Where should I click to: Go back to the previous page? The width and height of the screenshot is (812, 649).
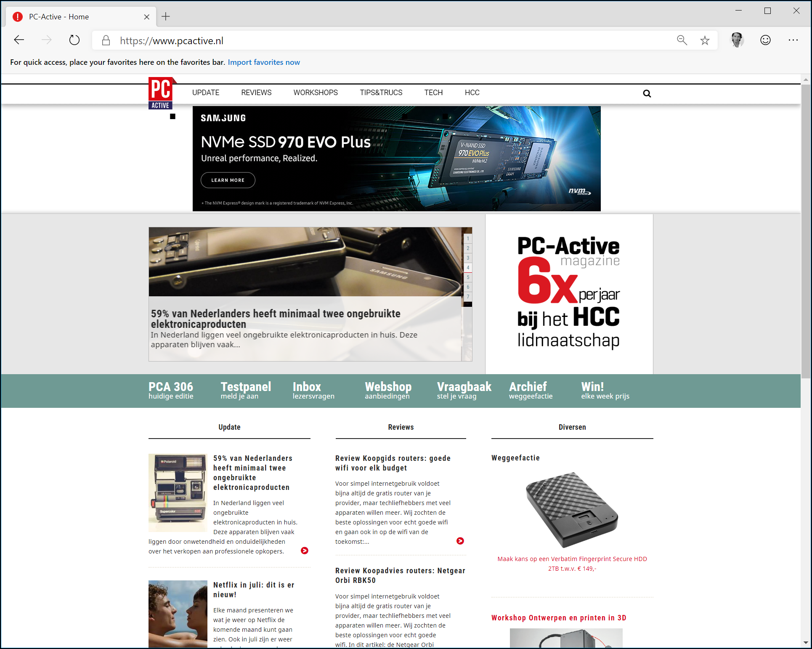click(x=19, y=40)
